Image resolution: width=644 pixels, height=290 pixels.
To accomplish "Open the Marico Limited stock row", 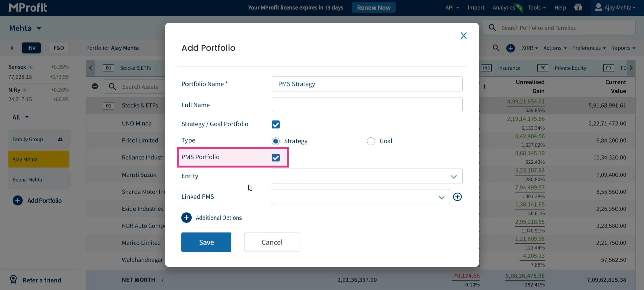I will pyautogui.click(x=141, y=243).
